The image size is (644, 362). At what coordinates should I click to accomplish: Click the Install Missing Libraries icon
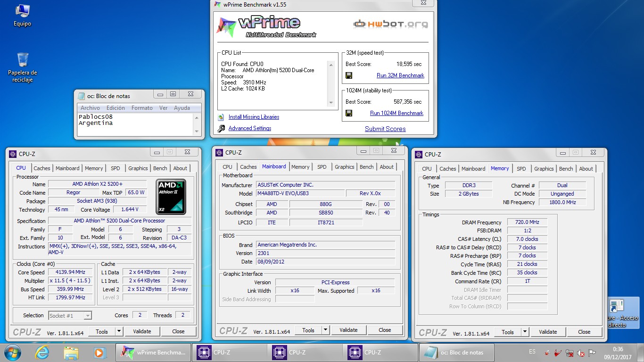[x=221, y=117]
